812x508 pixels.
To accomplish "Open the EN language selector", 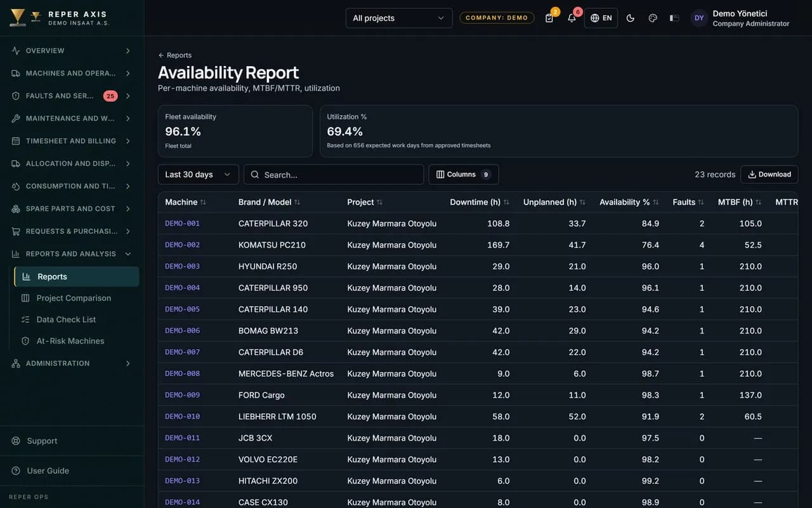I will point(601,18).
